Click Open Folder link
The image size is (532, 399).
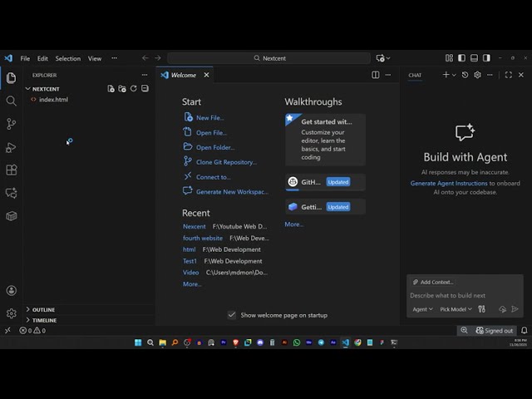point(215,147)
